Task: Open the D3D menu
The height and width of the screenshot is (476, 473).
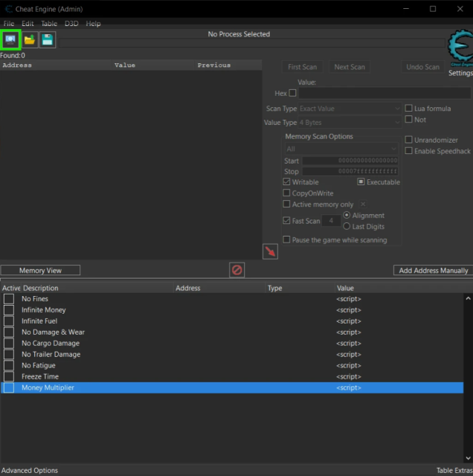Action: tap(71, 24)
